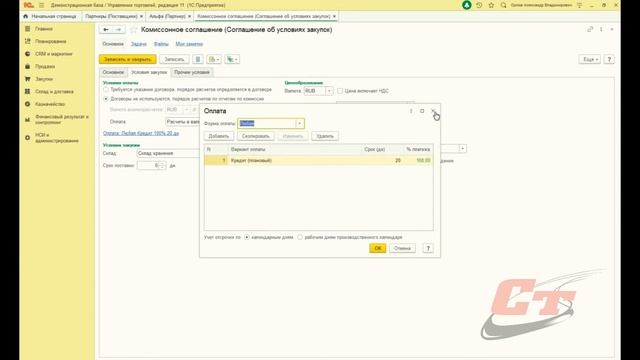The height and width of the screenshot is (360, 640).
Task: Switch to Альфа (Партнер) window tab
Action: pos(167,16)
